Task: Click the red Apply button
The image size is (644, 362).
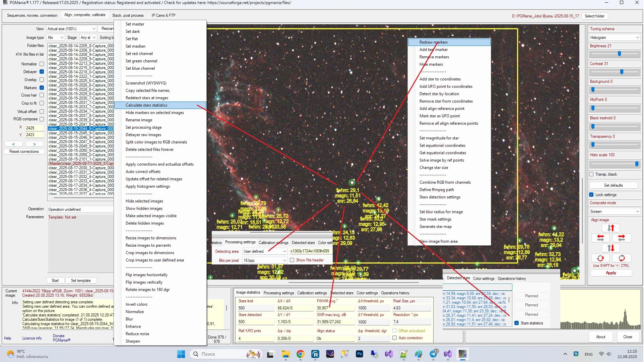Action: click(x=611, y=273)
